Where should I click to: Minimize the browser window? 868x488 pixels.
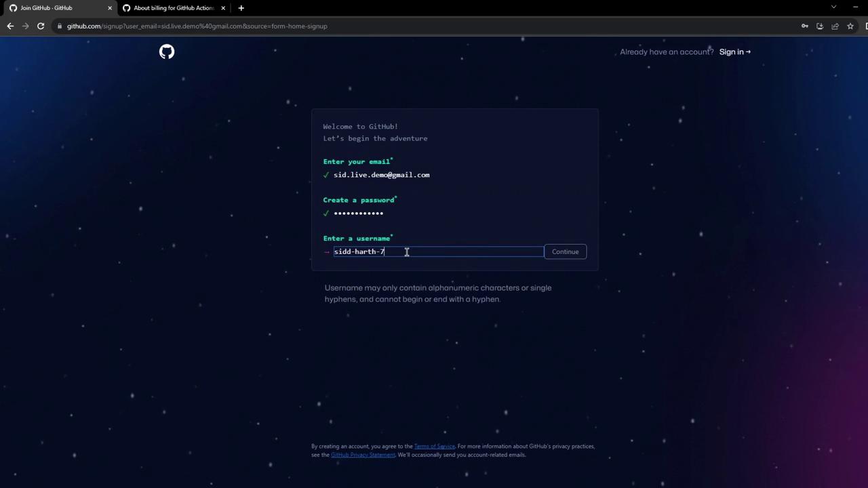tap(855, 7)
